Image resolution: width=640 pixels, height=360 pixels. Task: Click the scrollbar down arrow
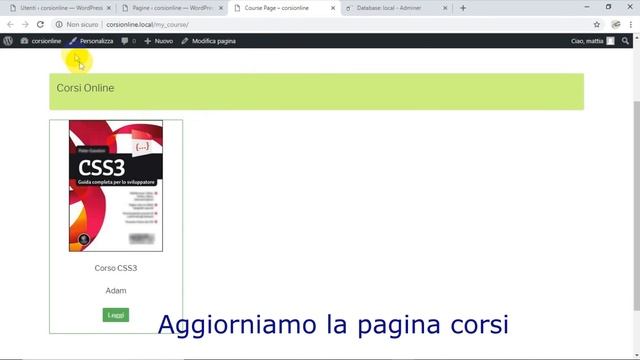(637, 356)
